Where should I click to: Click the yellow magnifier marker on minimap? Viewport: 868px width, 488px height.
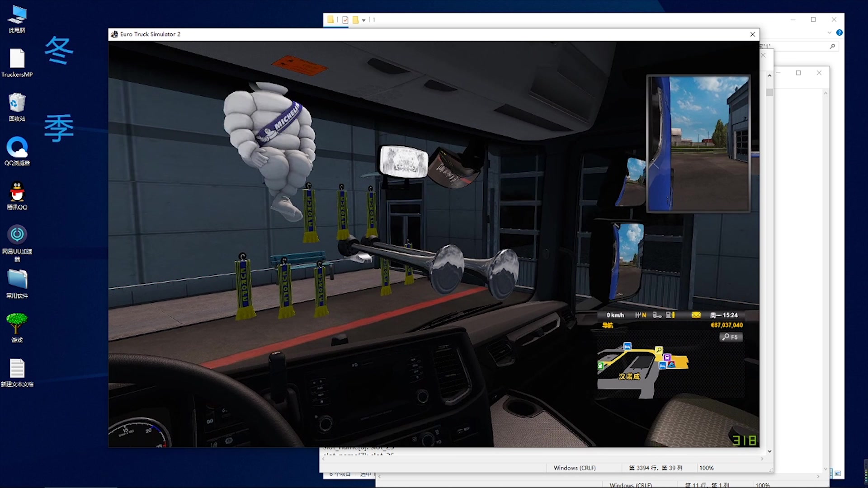(x=659, y=350)
